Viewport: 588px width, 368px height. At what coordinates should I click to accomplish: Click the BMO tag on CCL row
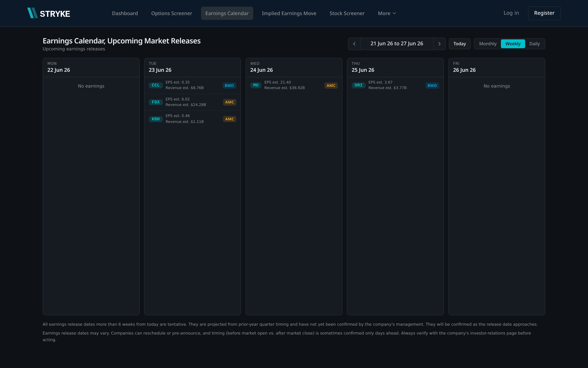(229, 86)
